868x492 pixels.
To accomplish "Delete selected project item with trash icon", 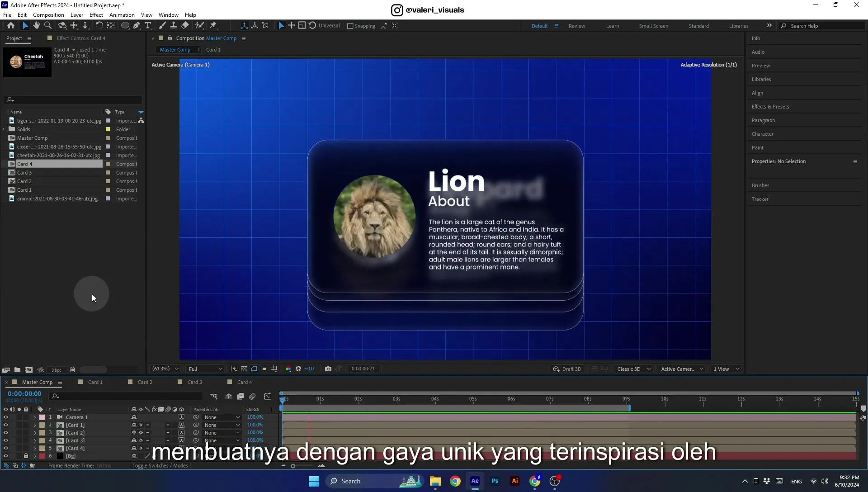I will 72,370.
